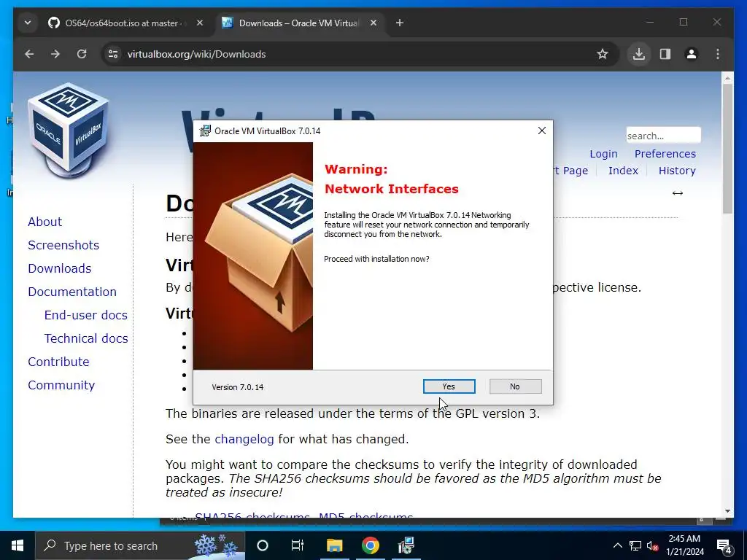Click the scrollbar up arrow
The width and height of the screenshot is (747, 560).
tap(727, 77)
